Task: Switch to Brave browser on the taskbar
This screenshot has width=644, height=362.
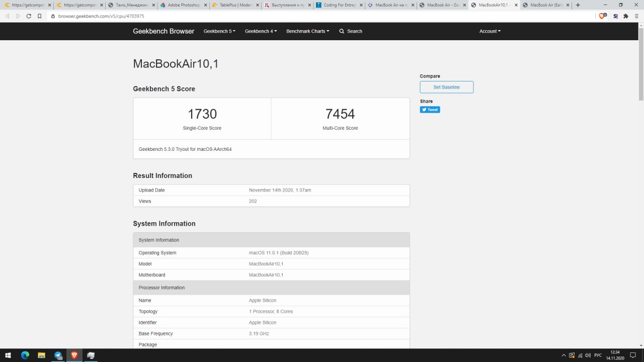Action: tap(74, 355)
